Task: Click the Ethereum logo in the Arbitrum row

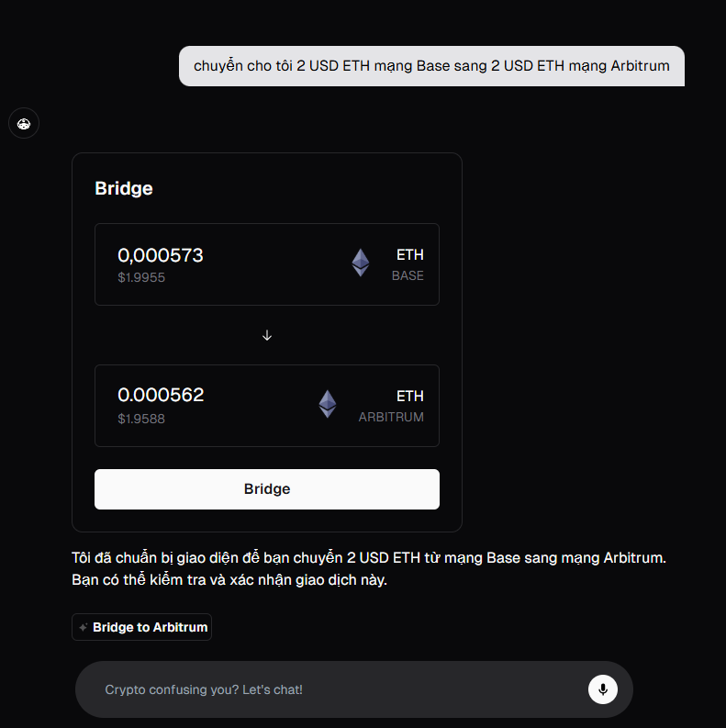Action: [328, 404]
